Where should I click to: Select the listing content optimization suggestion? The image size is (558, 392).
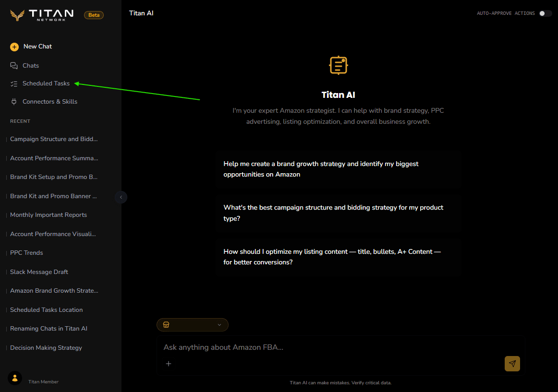click(x=338, y=257)
